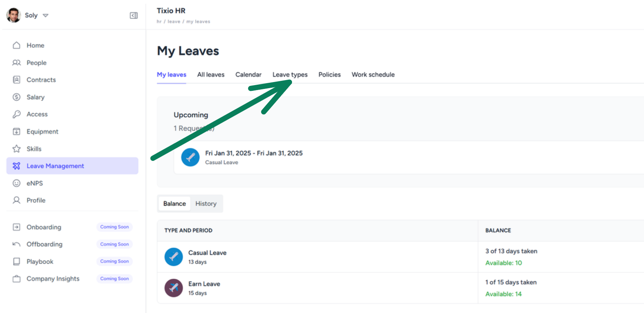
Task: Open the upcoming Jan 31 Casual Leave request
Action: point(409,157)
